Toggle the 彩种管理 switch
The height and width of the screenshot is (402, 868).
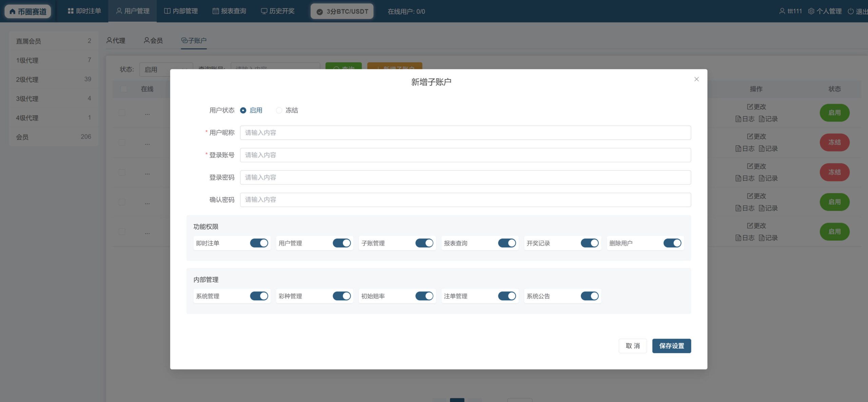(x=342, y=296)
